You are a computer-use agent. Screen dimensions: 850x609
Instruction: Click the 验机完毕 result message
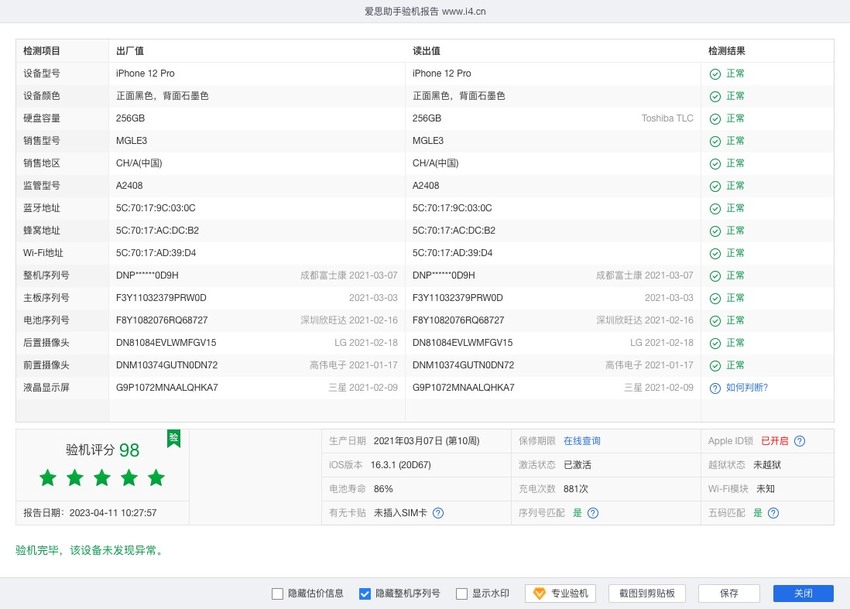coord(90,550)
